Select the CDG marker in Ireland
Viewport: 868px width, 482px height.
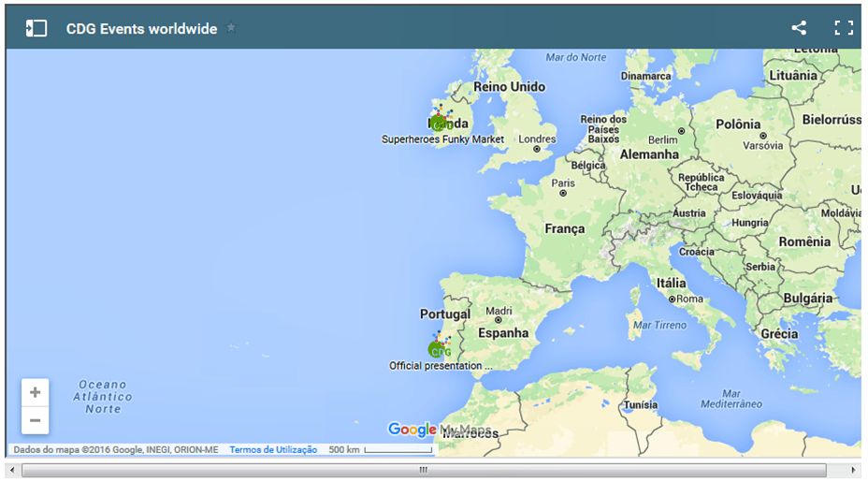(440, 123)
